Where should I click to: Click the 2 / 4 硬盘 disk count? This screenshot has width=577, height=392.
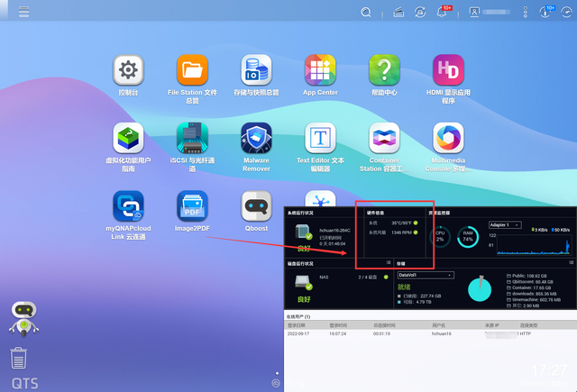coord(368,277)
